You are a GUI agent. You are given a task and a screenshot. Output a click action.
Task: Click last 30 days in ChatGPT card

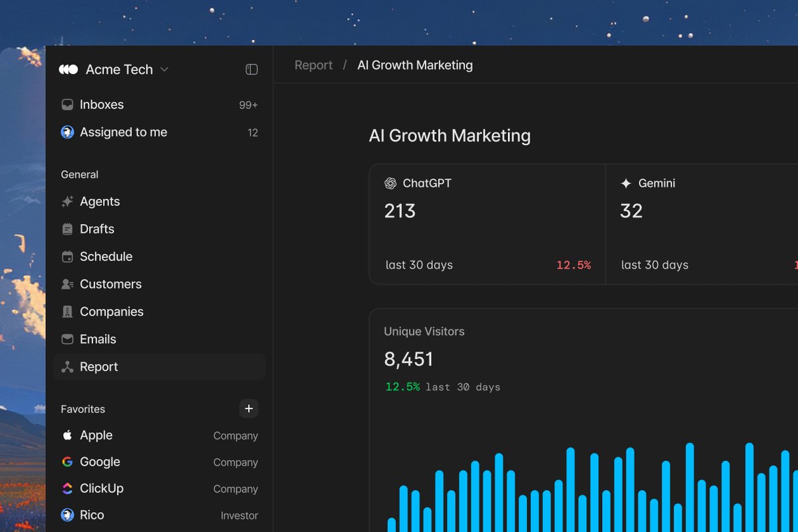point(419,265)
